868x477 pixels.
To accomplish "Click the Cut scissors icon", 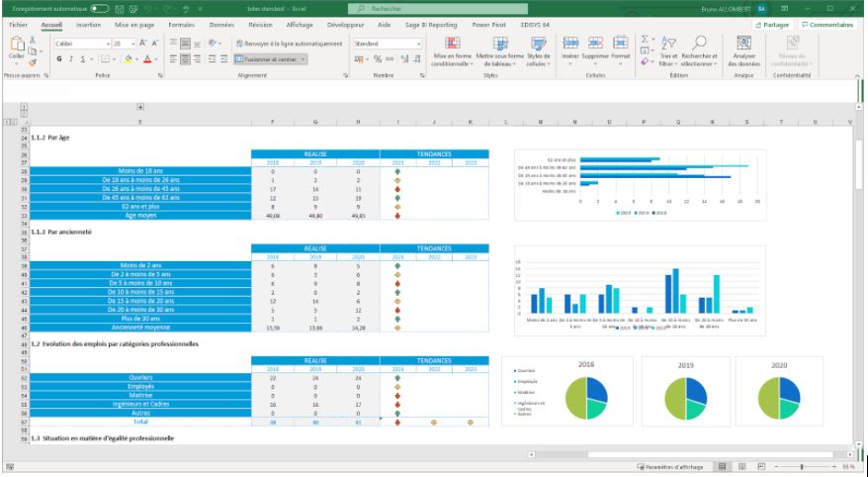I will coord(33,40).
